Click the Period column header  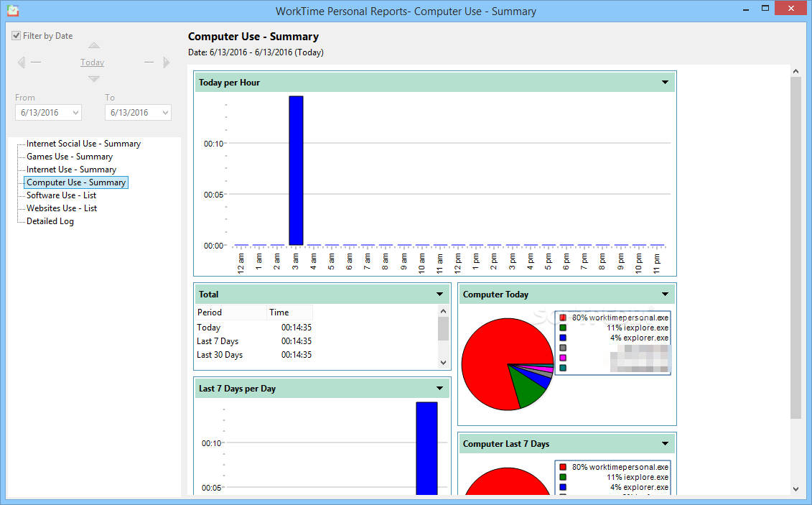click(231, 312)
